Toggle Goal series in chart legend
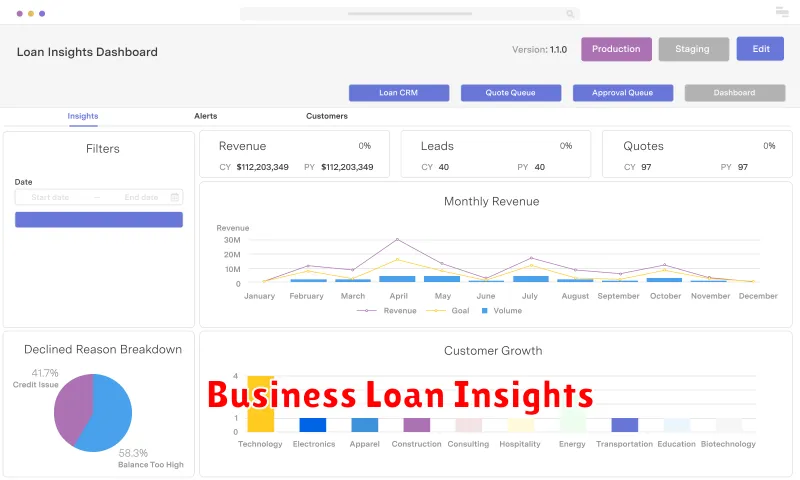The image size is (800, 480). [x=447, y=311]
